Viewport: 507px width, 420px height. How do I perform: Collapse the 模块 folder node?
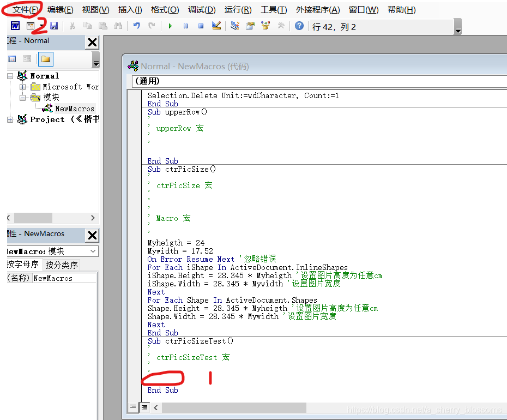[22, 98]
